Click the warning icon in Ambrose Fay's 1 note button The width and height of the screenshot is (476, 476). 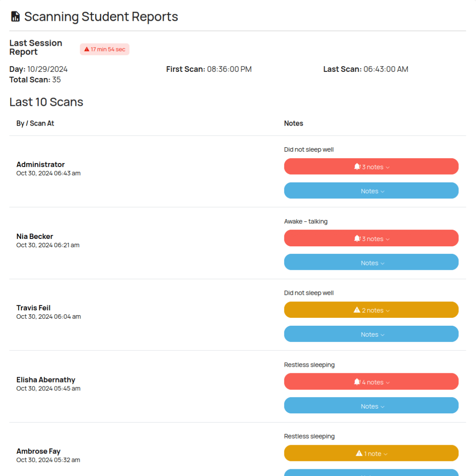pos(359,454)
